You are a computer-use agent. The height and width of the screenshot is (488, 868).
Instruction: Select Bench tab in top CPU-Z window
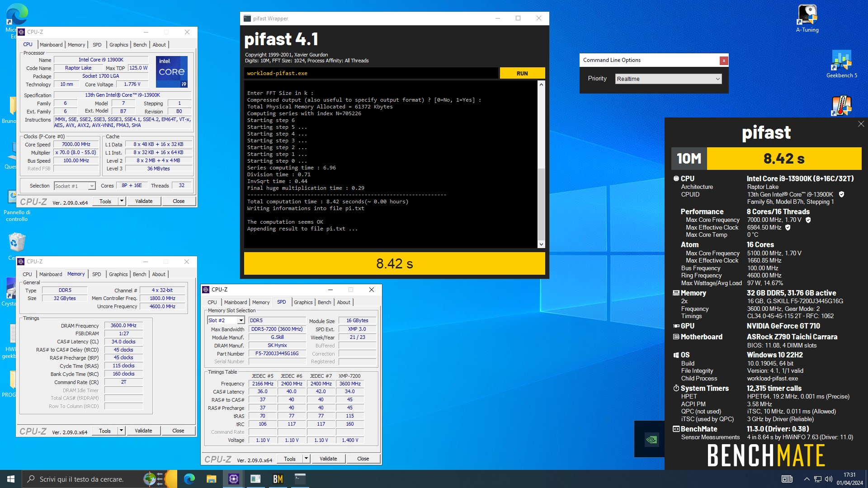tap(140, 45)
